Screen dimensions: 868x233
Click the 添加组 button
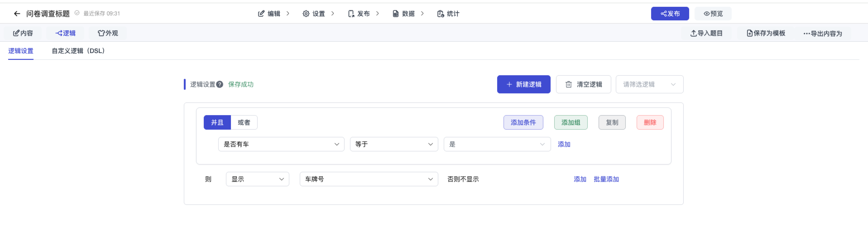pos(571,122)
